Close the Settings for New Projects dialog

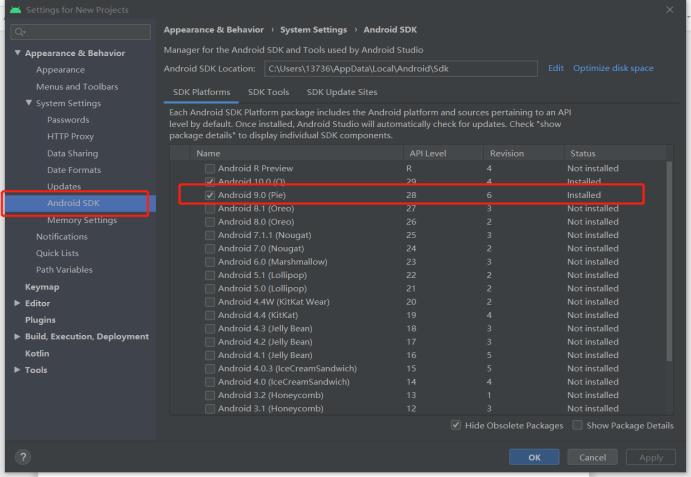pos(669,9)
